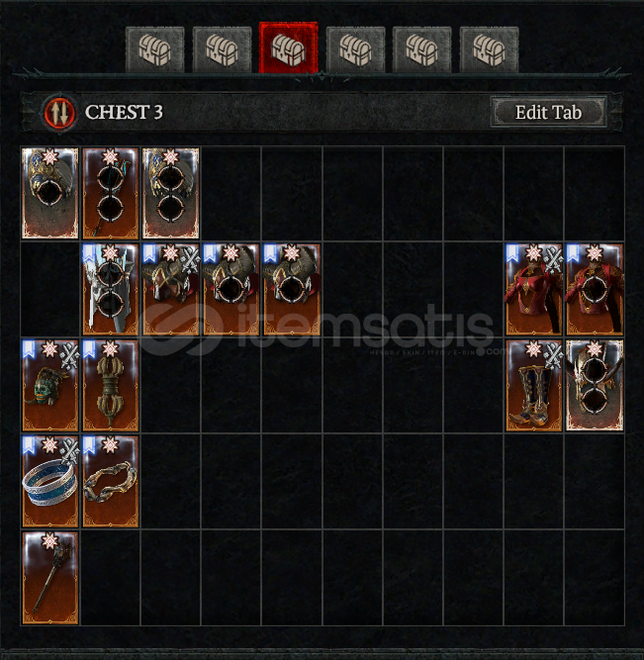Open the fourth chest tab
The width and height of the screenshot is (644, 660).
pyautogui.click(x=355, y=50)
